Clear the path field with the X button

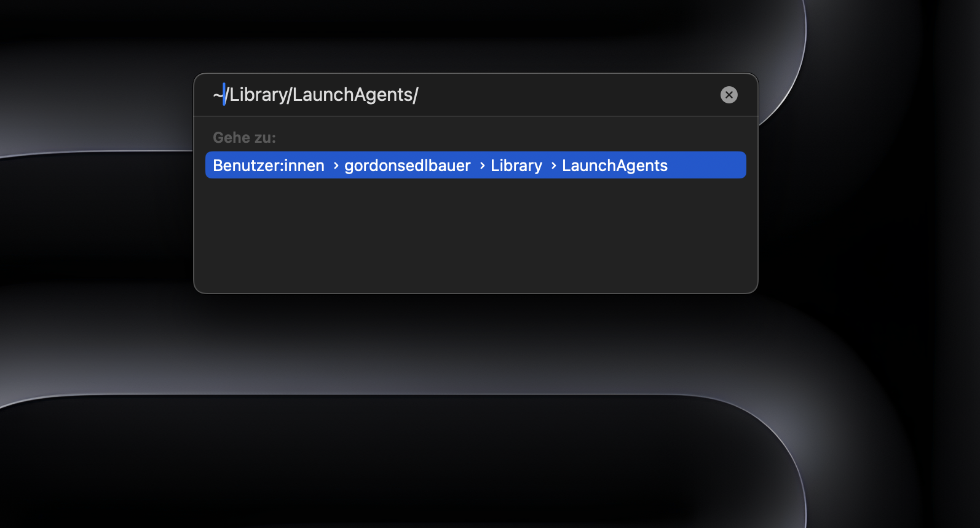[729, 95]
